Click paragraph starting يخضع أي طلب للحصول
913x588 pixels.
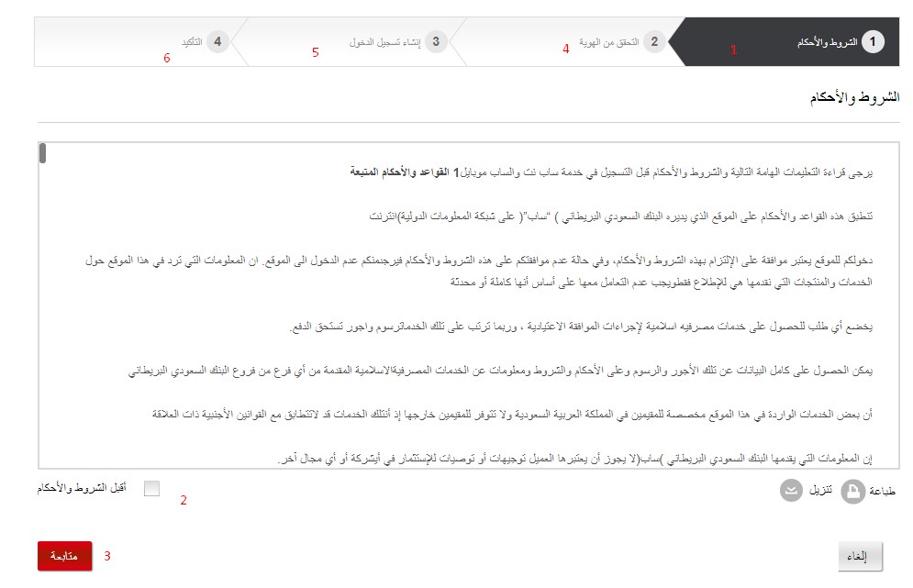click(581, 327)
